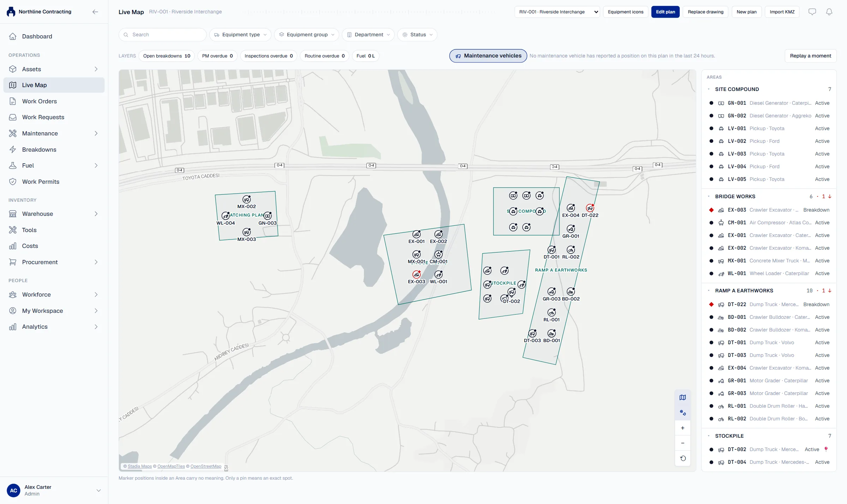The height and width of the screenshot is (504, 847).
Task: Collapse the sidebar with the back arrow
Action: click(95, 12)
